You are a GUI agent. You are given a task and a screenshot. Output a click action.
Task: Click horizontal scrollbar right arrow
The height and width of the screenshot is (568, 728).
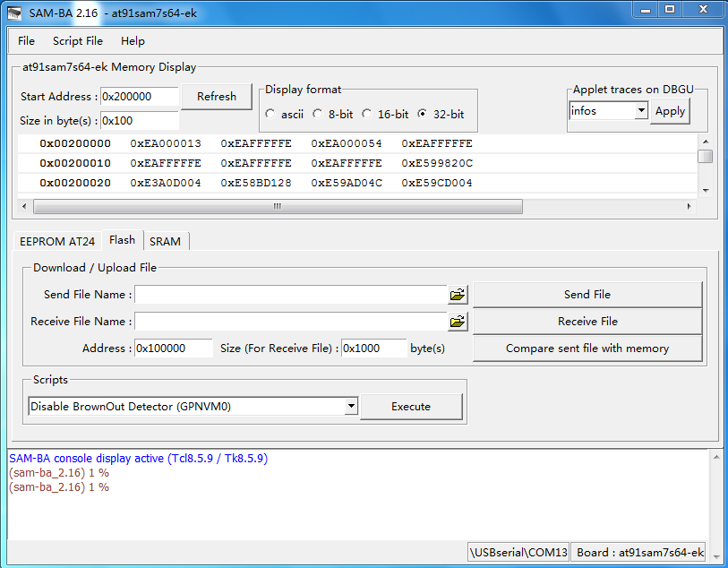(x=689, y=206)
